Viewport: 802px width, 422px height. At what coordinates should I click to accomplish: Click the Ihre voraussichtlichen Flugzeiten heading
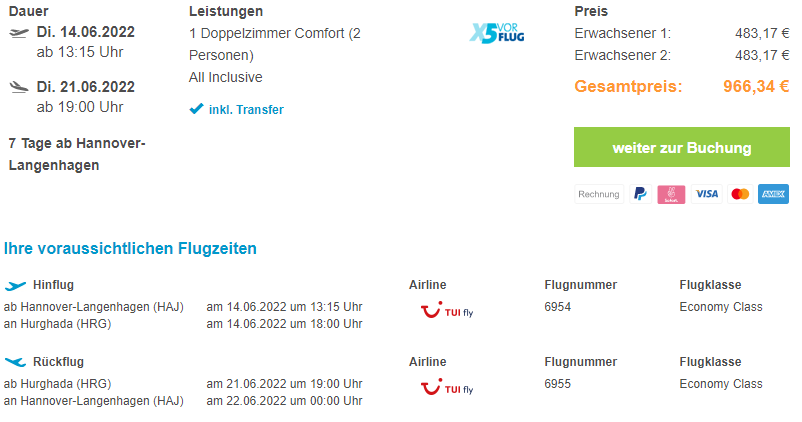click(130, 249)
